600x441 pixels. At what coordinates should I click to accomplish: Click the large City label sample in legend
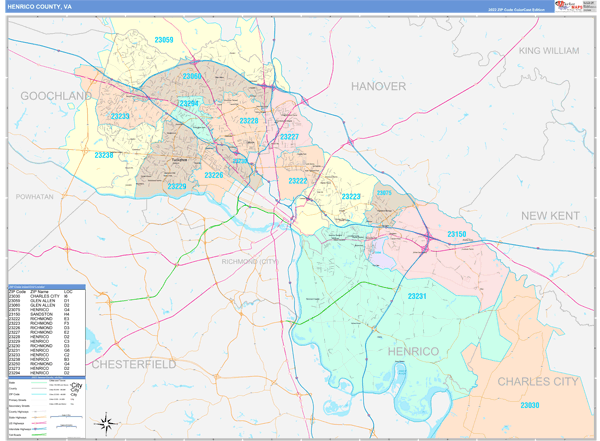click(77, 388)
